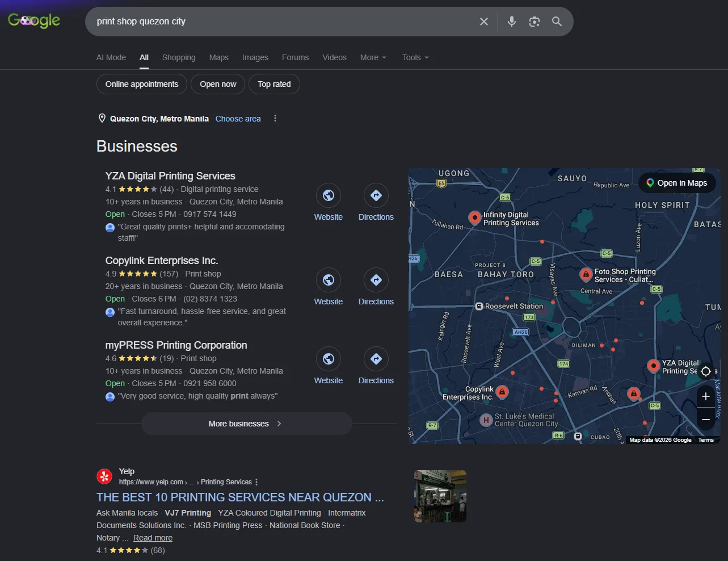
Task: Switch to the Videos tab
Action: pos(334,57)
